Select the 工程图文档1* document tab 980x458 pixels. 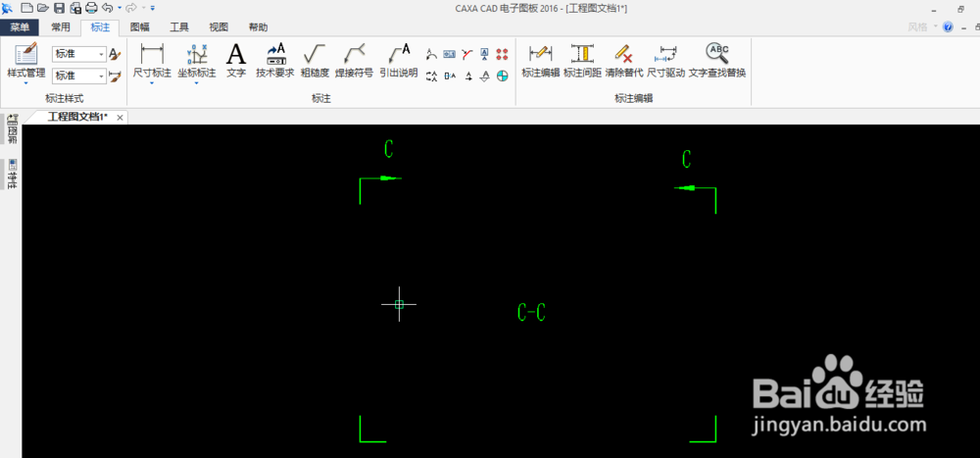(x=77, y=117)
